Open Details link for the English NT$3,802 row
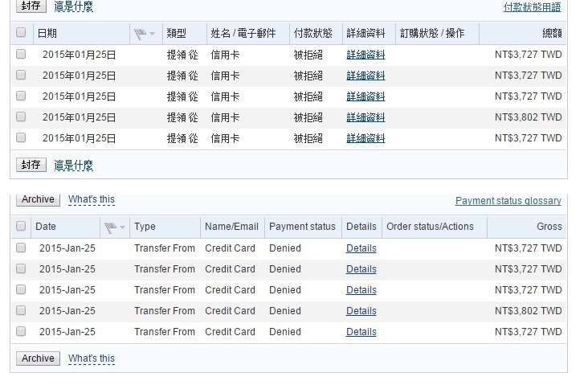This screenshot has width=588, height=389. (x=361, y=311)
